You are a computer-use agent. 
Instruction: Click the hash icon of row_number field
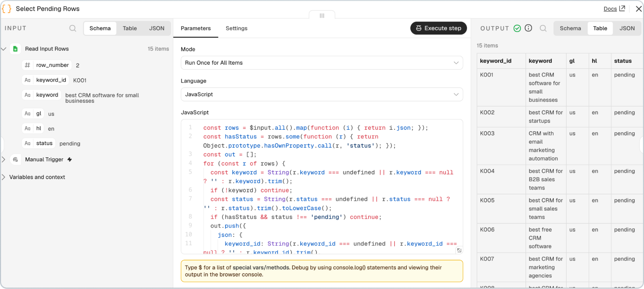pos(28,65)
